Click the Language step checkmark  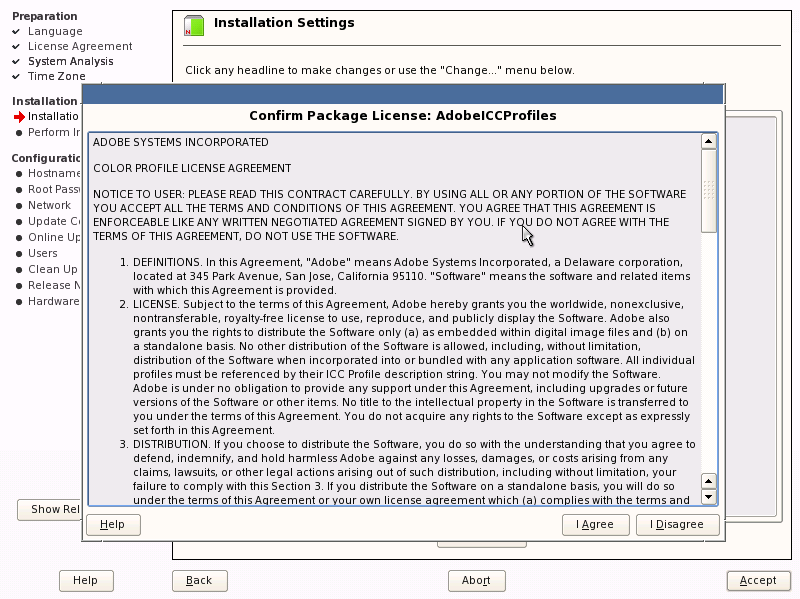(x=16, y=32)
